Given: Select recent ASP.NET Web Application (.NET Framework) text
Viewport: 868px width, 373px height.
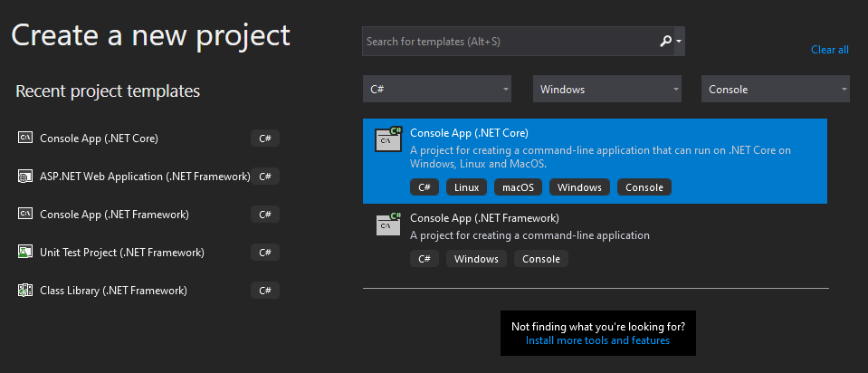Looking at the screenshot, I should [x=145, y=177].
